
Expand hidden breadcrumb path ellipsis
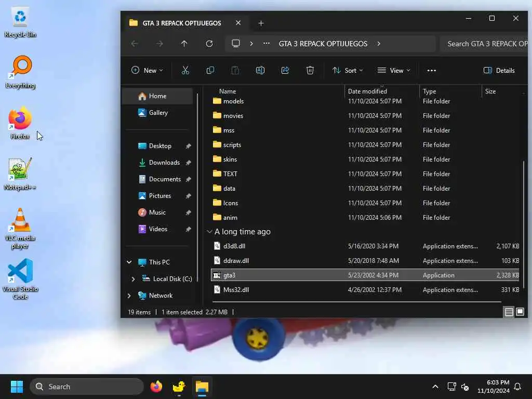tap(267, 44)
